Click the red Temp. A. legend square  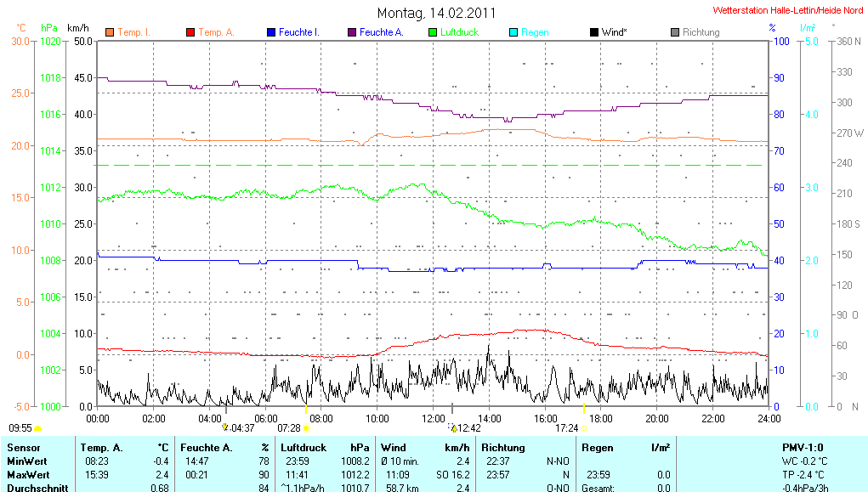pos(190,32)
